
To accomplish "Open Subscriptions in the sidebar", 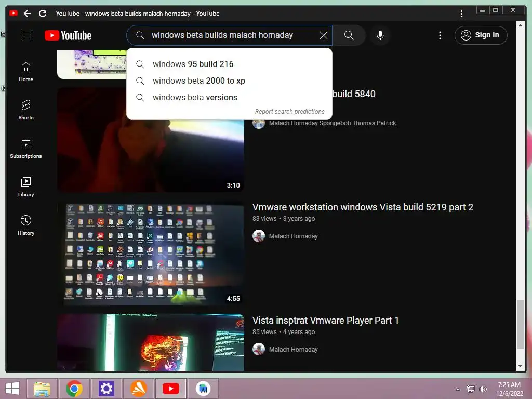I will click(x=26, y=149).
